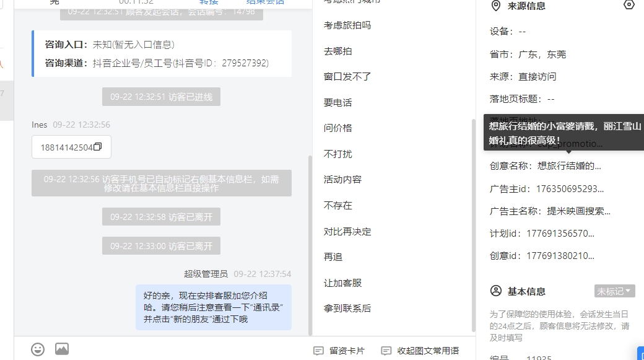644x360 pixels.
Task: Click the admin message bubble 好的亲
Action: click(x=214, y=307)
